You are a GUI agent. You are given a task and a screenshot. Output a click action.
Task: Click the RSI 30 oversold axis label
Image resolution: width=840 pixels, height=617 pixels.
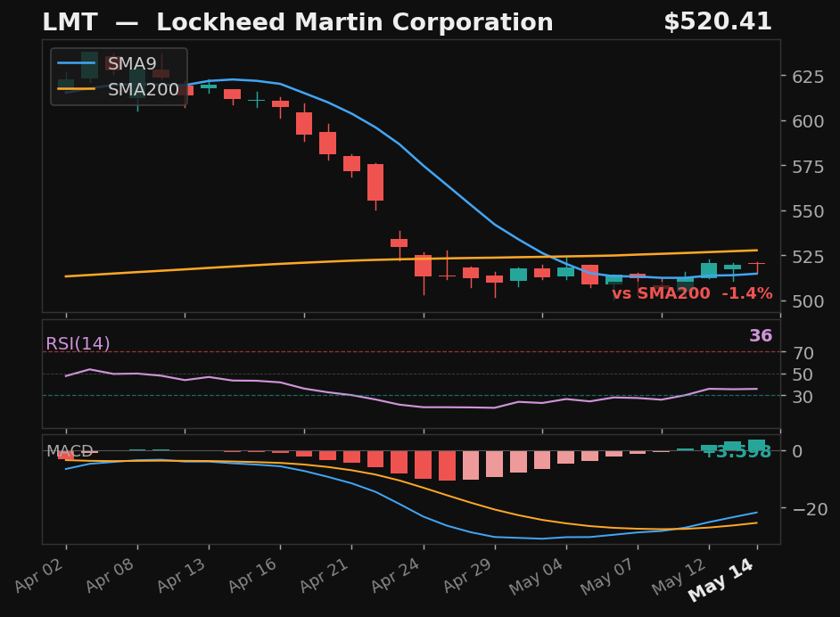click(x=803, y=397)
